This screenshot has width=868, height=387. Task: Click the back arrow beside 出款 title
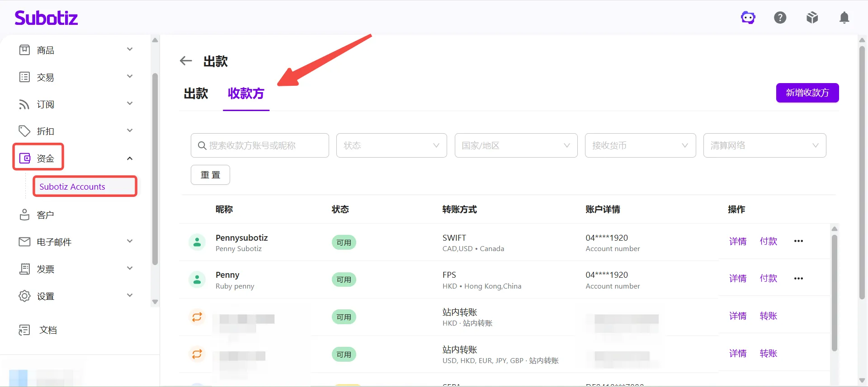point(186,61)
